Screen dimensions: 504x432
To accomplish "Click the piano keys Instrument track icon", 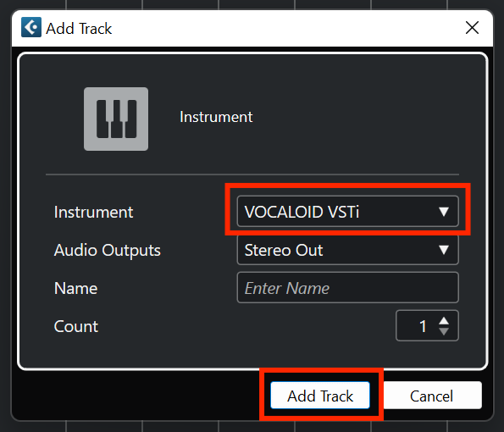I will tap(116, 119).
